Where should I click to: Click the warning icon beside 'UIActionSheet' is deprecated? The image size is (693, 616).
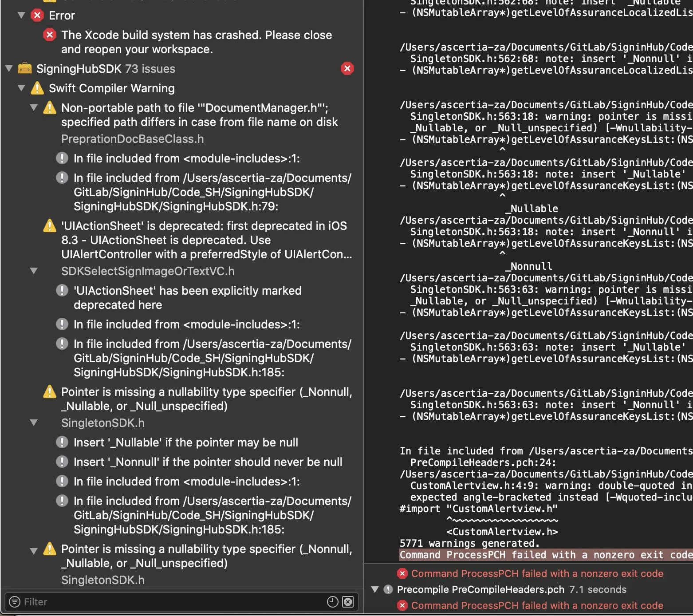tap(50, 225)
